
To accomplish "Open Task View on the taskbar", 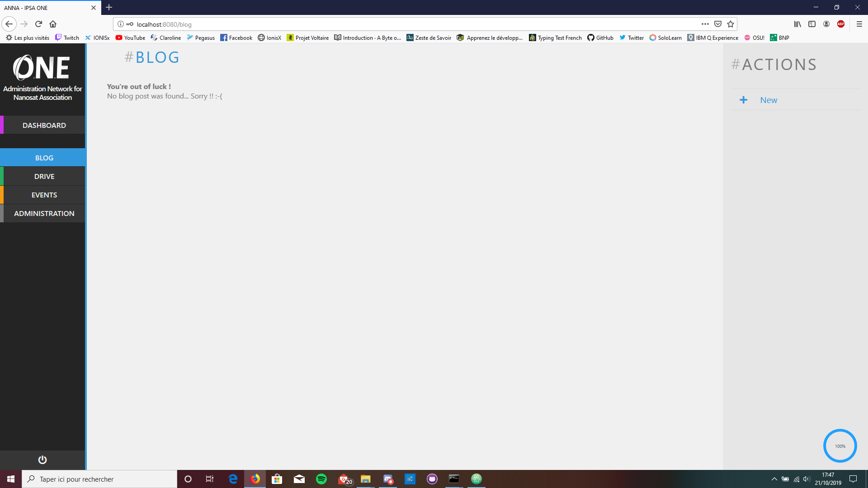I will [x=210, y=479].
